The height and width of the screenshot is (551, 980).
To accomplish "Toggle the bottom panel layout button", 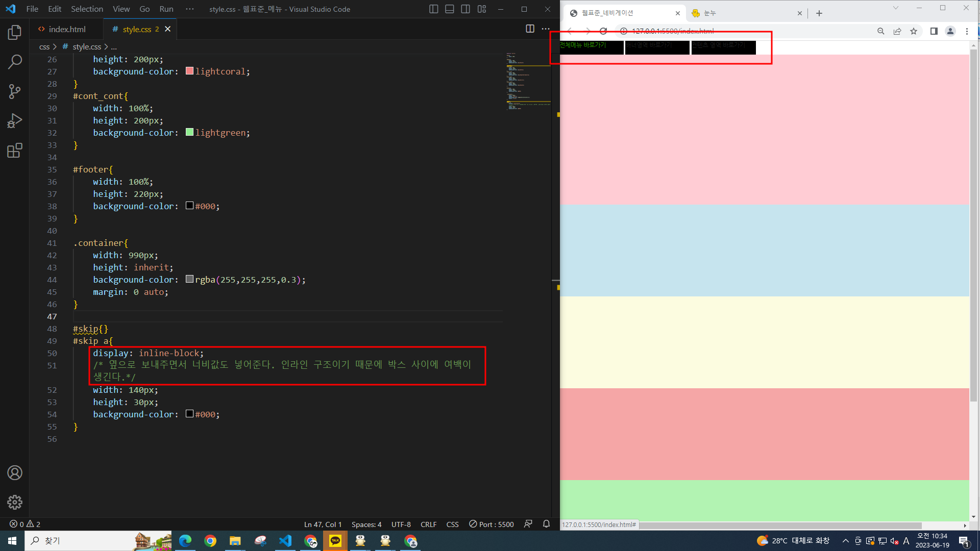I will tap(449, 9).
